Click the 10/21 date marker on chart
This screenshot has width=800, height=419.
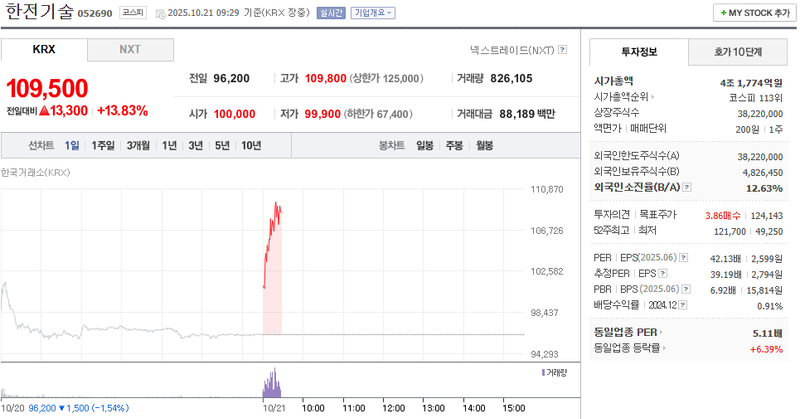pyautogui.click(x=273, y=408)
